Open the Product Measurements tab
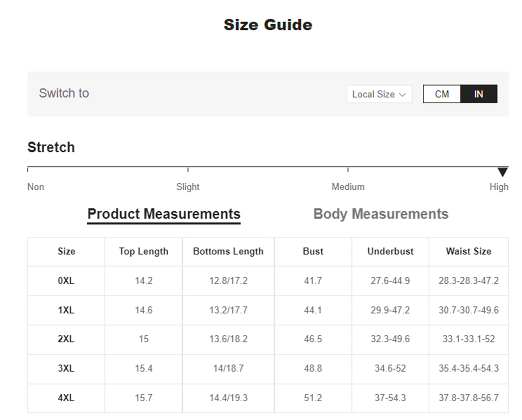Image resolution: width=522 pixels, height=420 pixels. (x=164, y=214)
